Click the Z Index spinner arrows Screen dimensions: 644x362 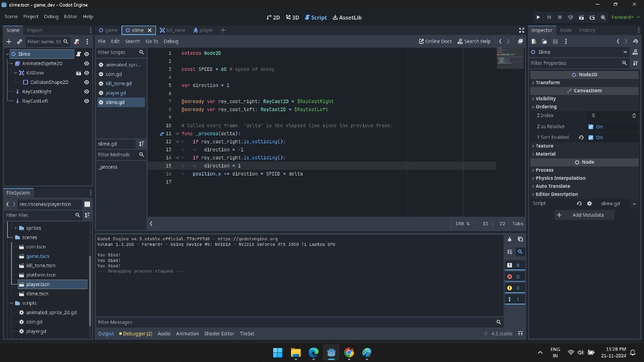tap(634, 116)
